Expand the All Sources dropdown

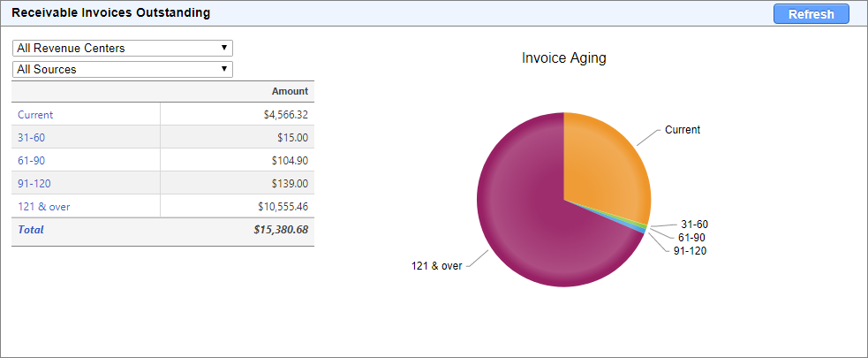coord(122,69)
